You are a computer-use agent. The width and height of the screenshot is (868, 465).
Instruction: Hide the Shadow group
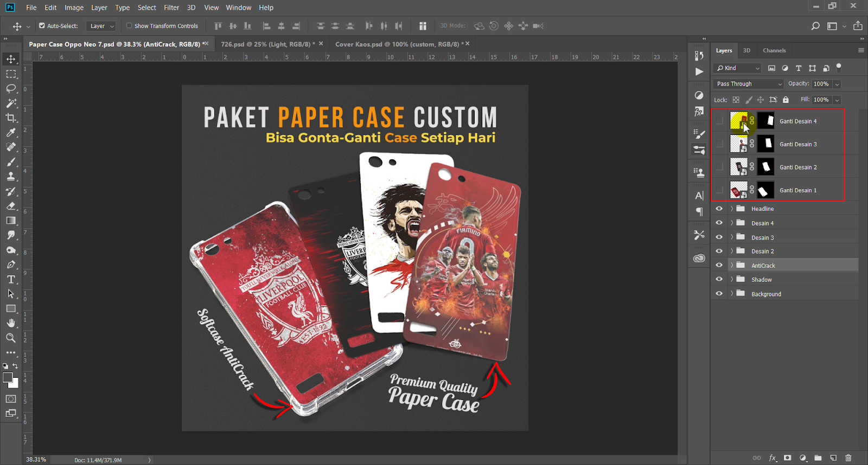coord(719,280)
